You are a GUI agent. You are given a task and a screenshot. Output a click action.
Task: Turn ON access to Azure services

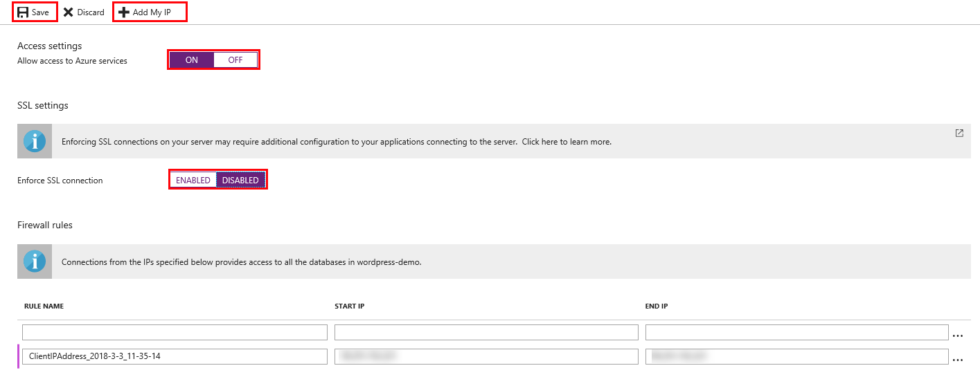[x=192, y=60]
